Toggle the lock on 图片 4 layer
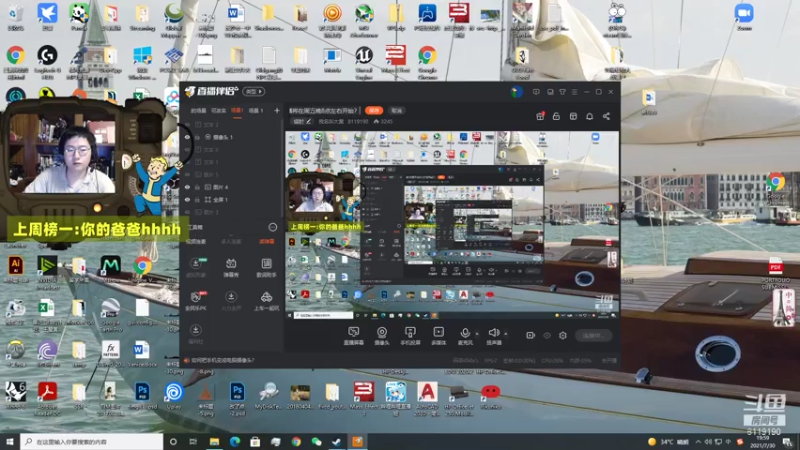 click(197, 187)
